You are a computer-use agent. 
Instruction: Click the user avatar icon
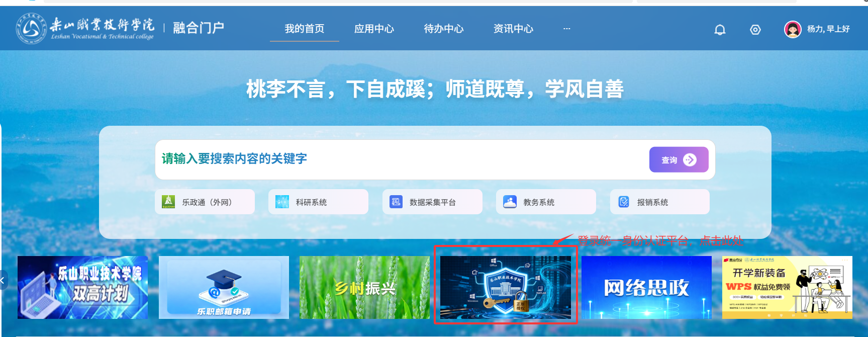(x=793, y=29)
